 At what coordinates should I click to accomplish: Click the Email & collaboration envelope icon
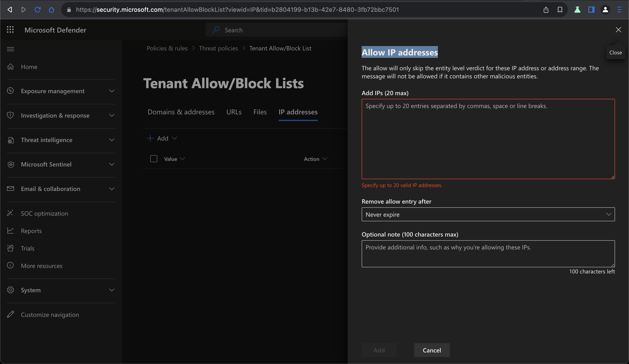(10, 189)
